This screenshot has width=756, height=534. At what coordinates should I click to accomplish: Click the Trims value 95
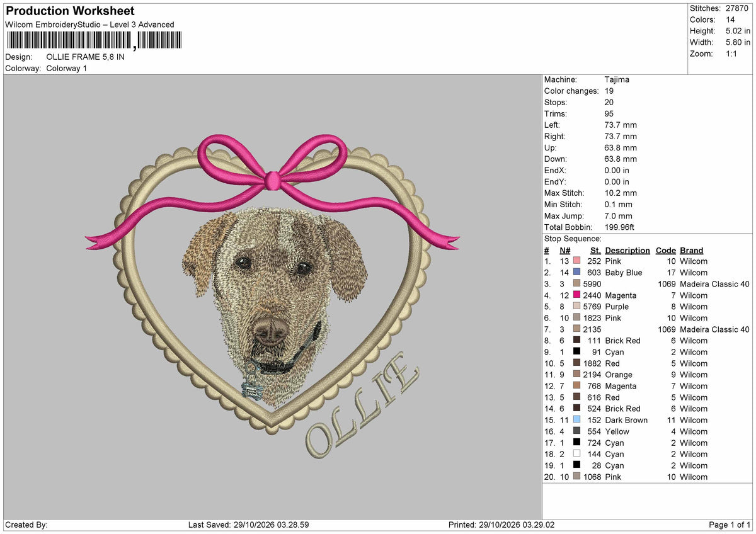609,114
